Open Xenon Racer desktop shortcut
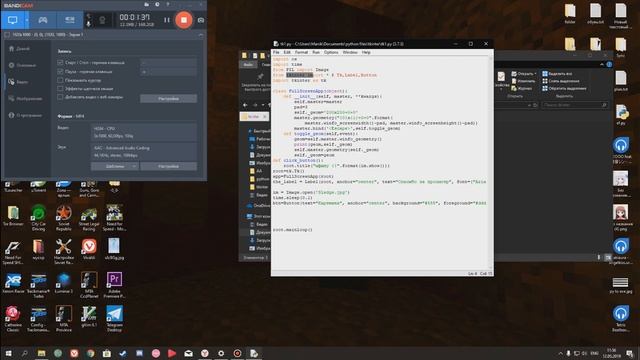The height and width of the screenshot is (360, 640). coord(13,283)
